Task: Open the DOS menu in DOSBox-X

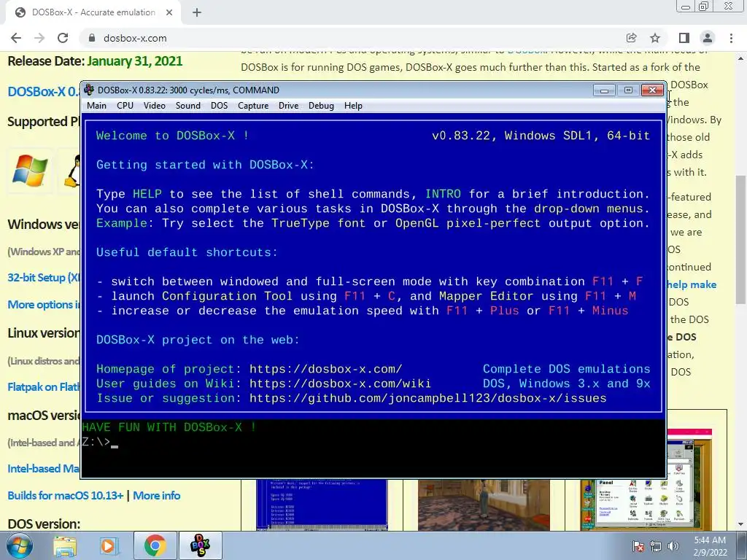Action: point(219,106)
